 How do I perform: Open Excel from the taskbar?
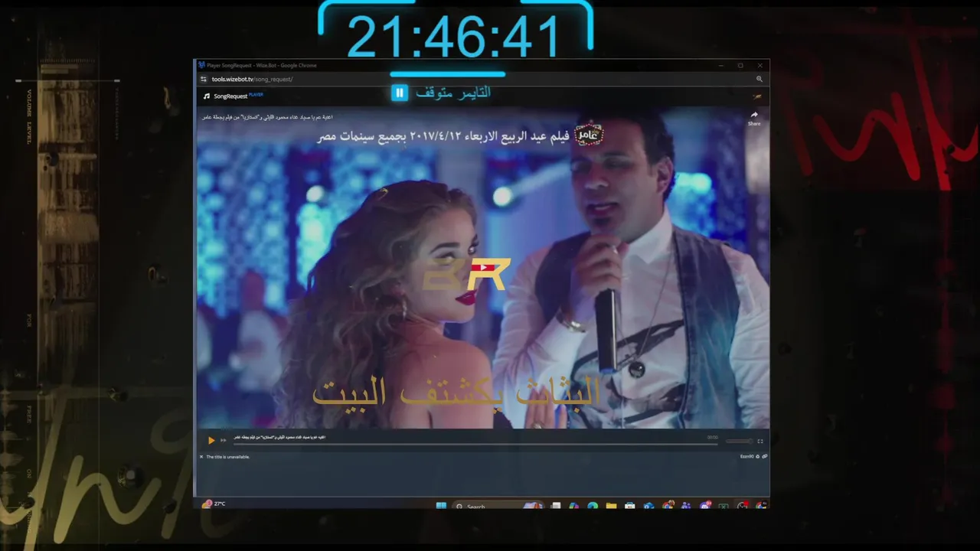tap(724, 506)
